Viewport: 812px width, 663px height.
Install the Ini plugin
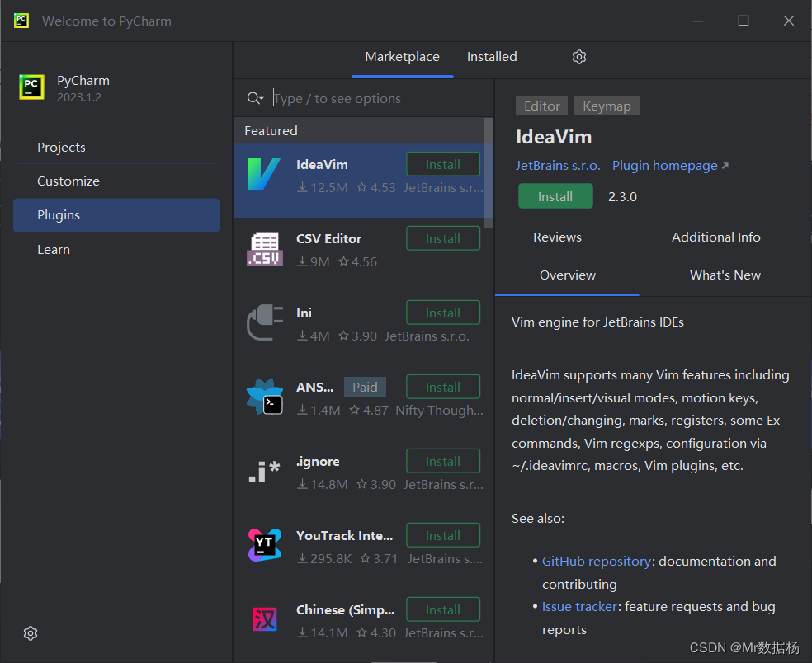coord(443,313)
